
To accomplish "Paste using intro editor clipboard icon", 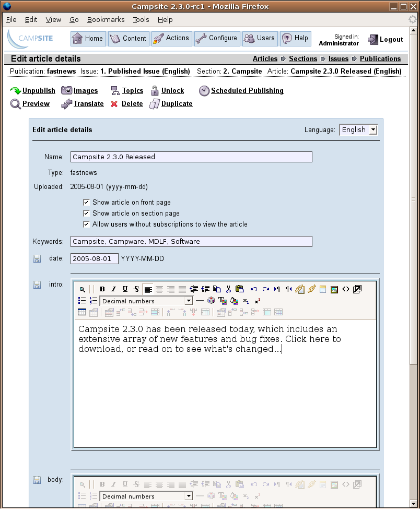I will tap(240, 289).
